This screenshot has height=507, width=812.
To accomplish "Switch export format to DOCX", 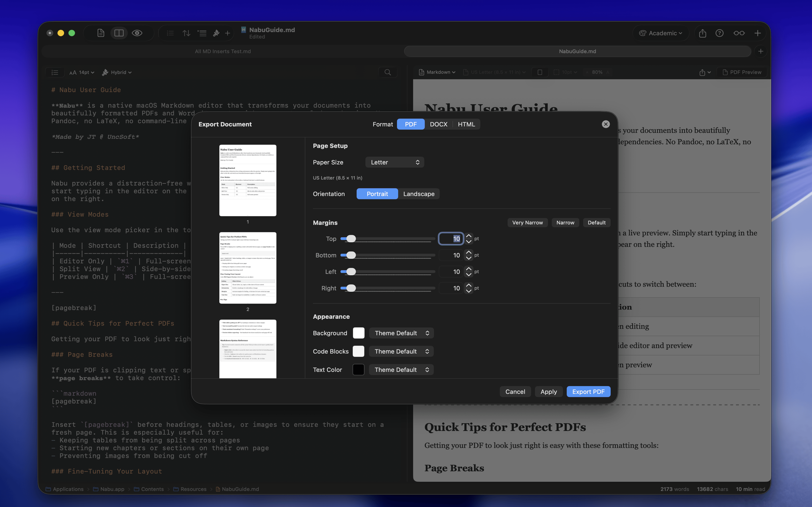I will point(438,124).
